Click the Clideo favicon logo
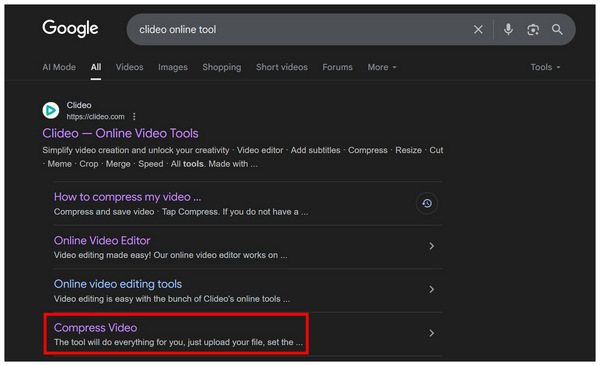This screenshot has width=600, height=366. 51,111
